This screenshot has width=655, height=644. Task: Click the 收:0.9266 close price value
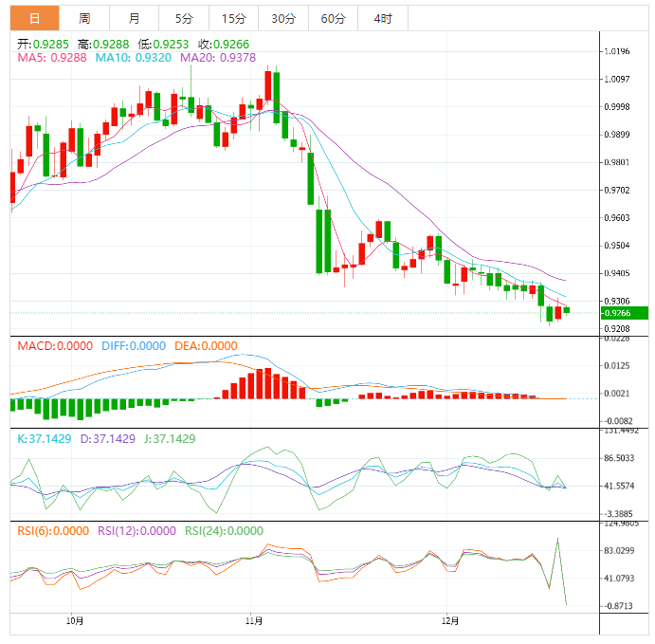click(224, 45)
